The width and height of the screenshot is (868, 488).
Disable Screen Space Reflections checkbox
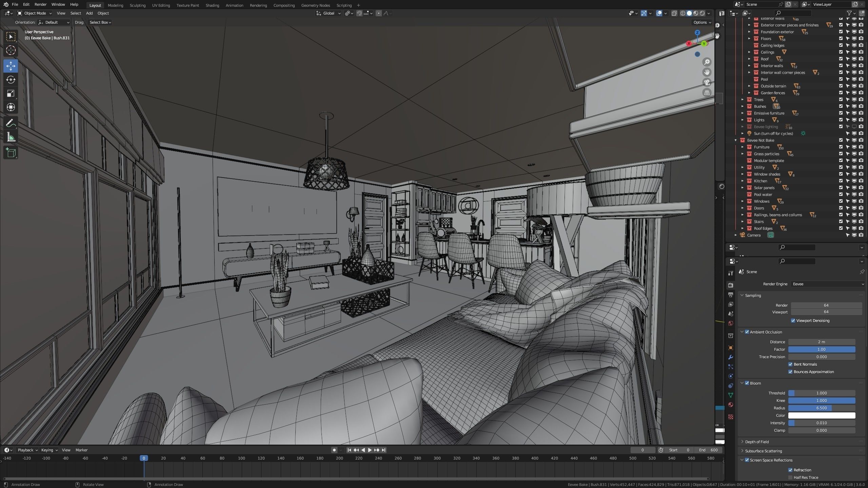point(747,460)
